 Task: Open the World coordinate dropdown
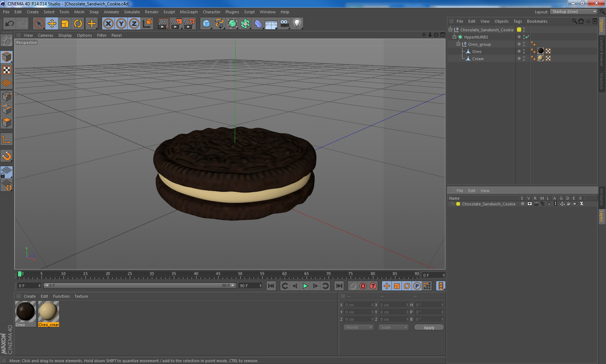pyautogui.click(x=358, y=327)
